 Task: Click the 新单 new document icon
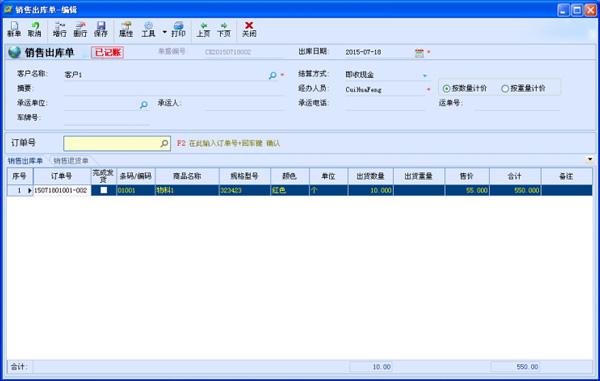click(x=14, y=29)
